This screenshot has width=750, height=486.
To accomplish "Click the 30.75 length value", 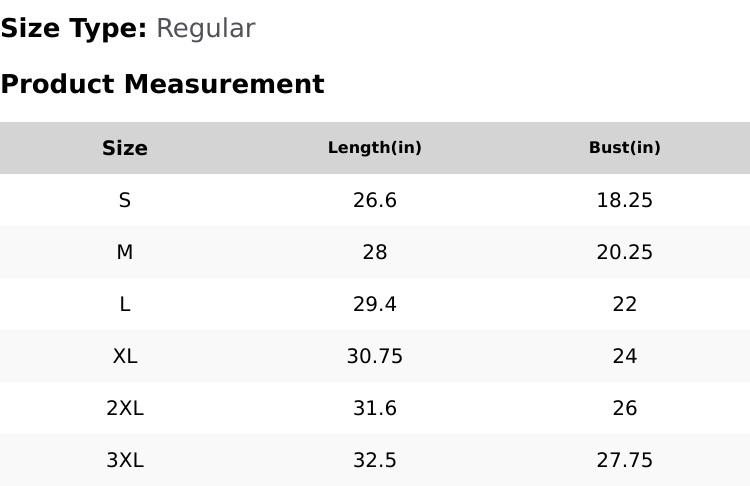I will coord(375,356).
